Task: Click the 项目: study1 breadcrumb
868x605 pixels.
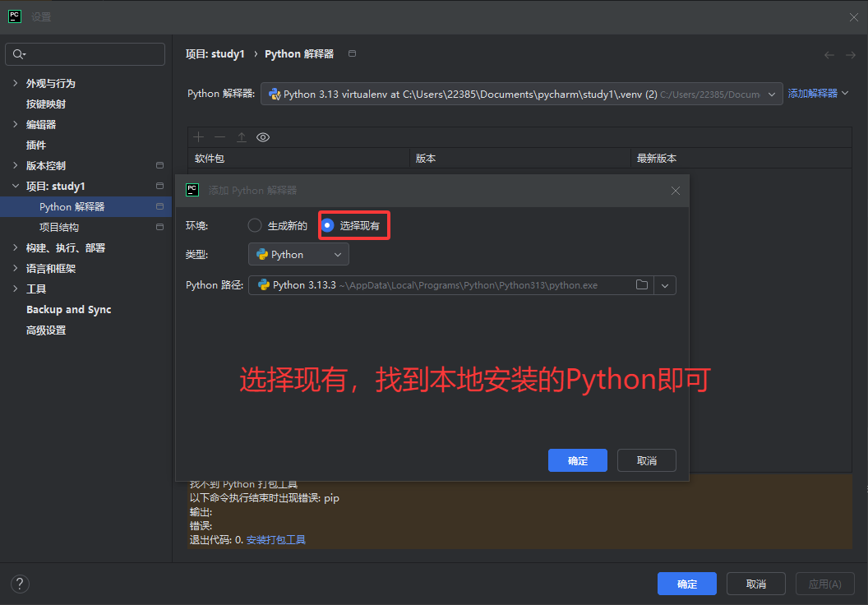Action: [215, 53]
